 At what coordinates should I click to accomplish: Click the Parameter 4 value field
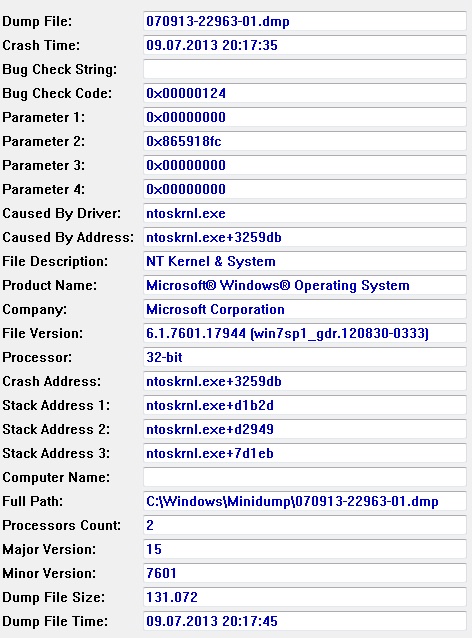click(305, 189)
